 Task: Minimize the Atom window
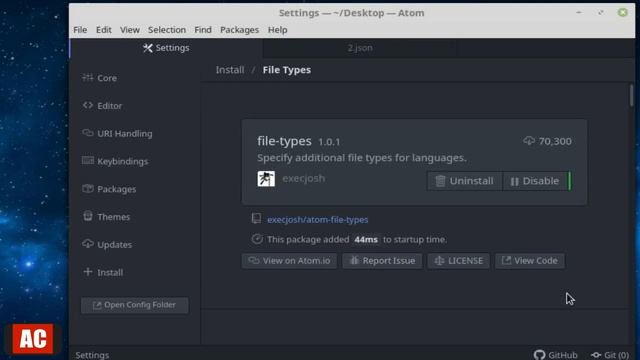(x=578, y=13)
